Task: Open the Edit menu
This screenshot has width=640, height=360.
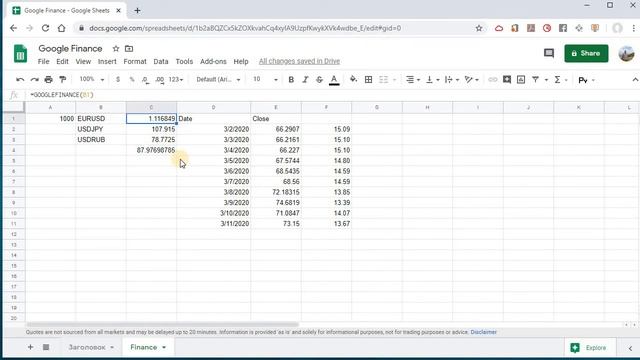Action: 62,61
